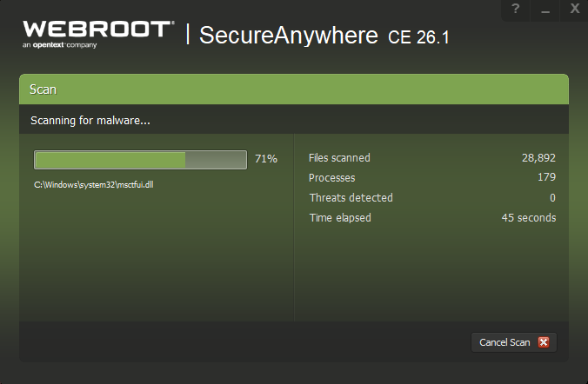Click the 45 seconds elapsed value
This screenshot has width=588, height=384.
pyautogui.click(x=528, y=218)
